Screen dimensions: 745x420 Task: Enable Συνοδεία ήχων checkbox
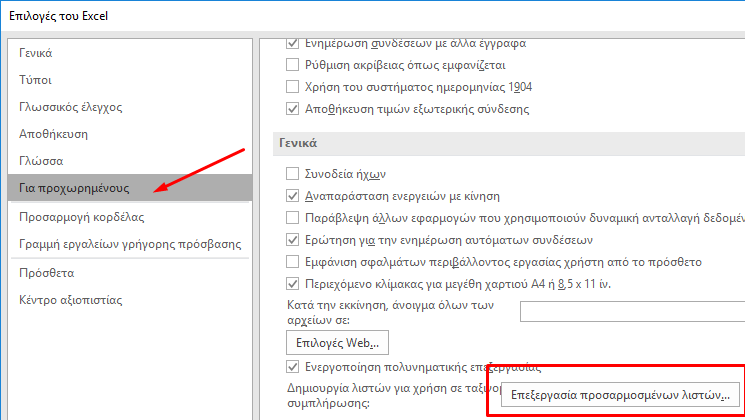(x=293, y=174)
